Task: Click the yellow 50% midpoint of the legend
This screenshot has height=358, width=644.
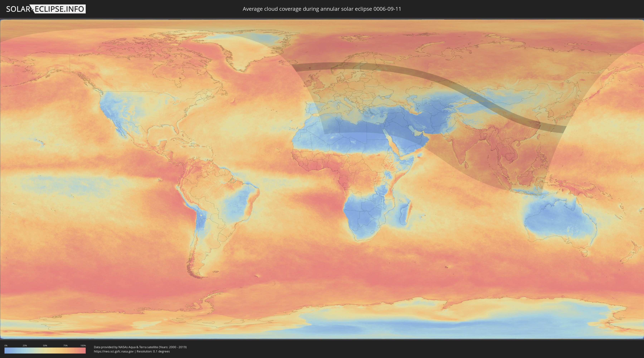Action: (45, 350)
